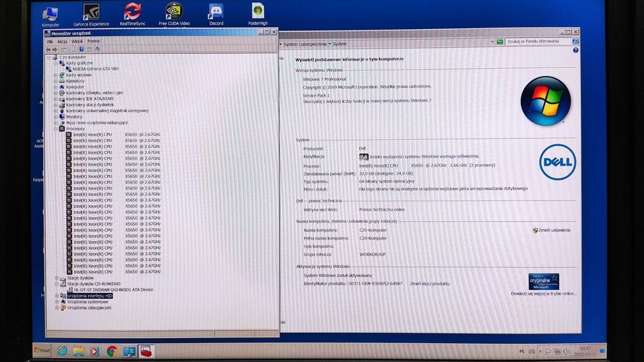Click the System breadcrumb in address bar

(x=339, y=44)
